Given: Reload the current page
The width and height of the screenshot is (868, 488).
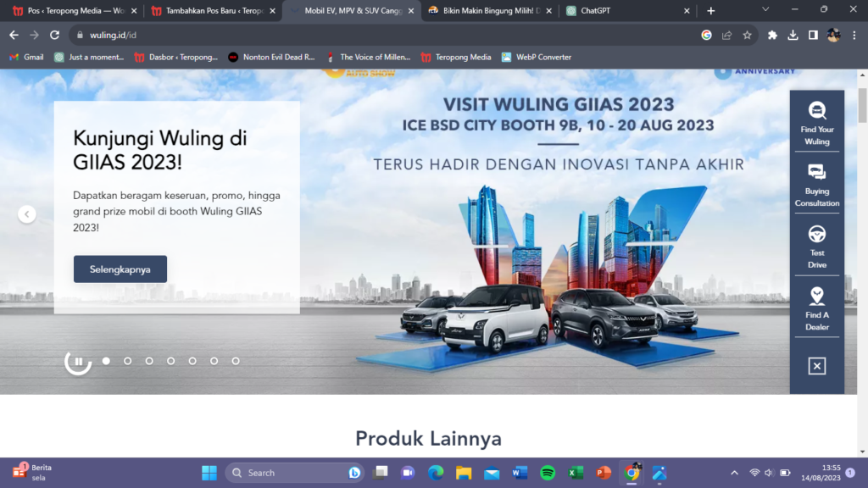Looking at the screenshot, I should click(x=54, y=35).
